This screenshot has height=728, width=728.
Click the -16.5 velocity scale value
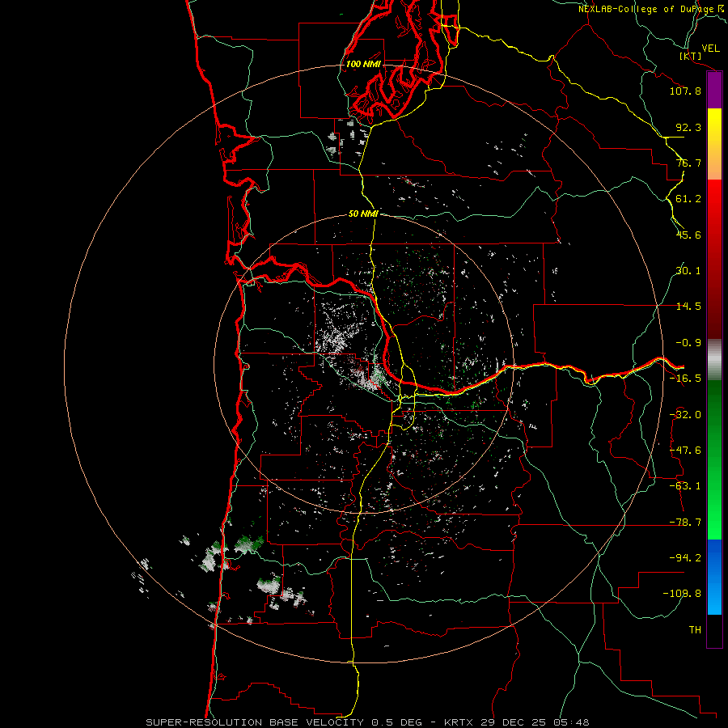tap(685, 379)
